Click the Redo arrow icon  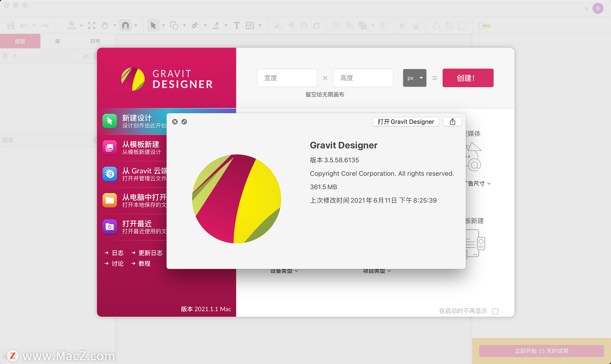click(45, 25)
